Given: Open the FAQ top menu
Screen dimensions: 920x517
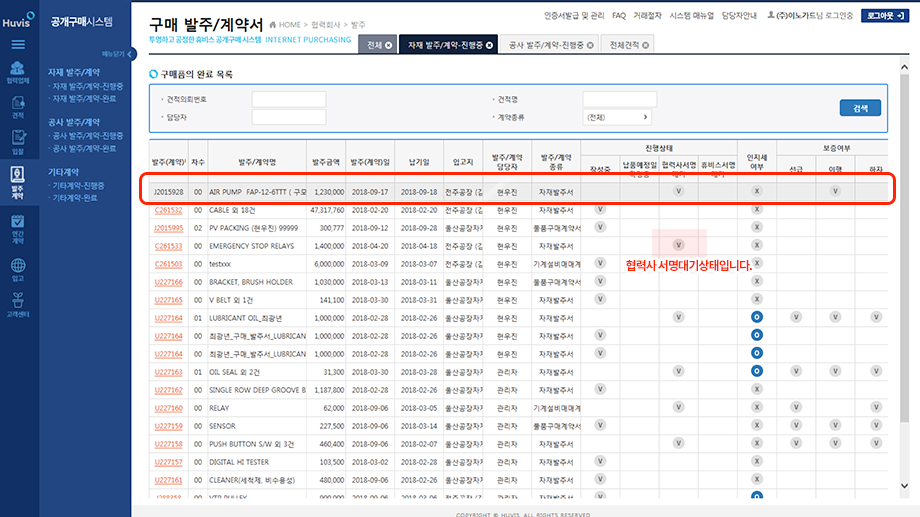Looking at the screenshot, I should [619, 16].
